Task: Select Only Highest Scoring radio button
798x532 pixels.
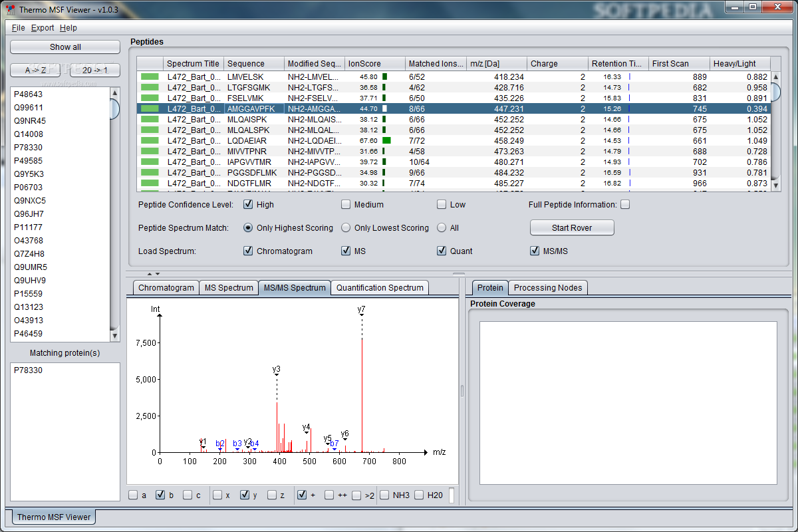Action: (x=248, y=227)
